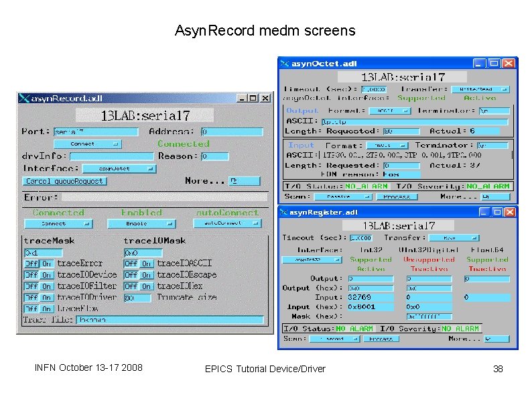Turn traceIODriver On

pyautogui.click(x=47, y=298)
